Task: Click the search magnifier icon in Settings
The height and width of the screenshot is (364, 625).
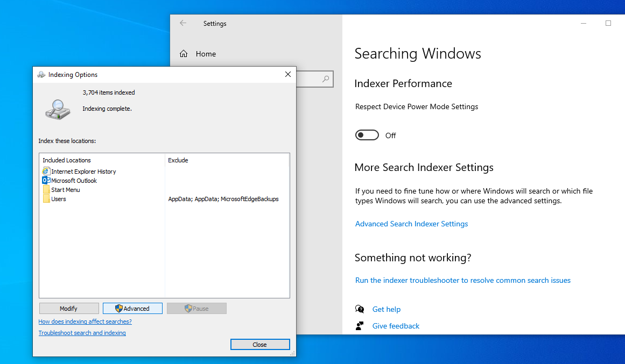Action: pos(326,79)
